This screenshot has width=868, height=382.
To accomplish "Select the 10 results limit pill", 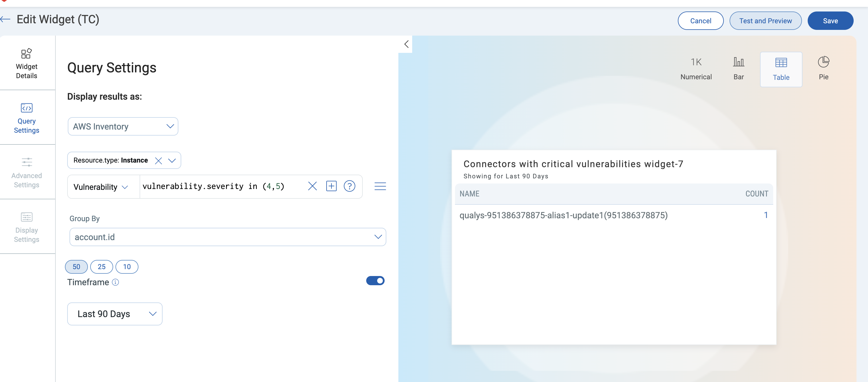I will click(x=127, y=267).
